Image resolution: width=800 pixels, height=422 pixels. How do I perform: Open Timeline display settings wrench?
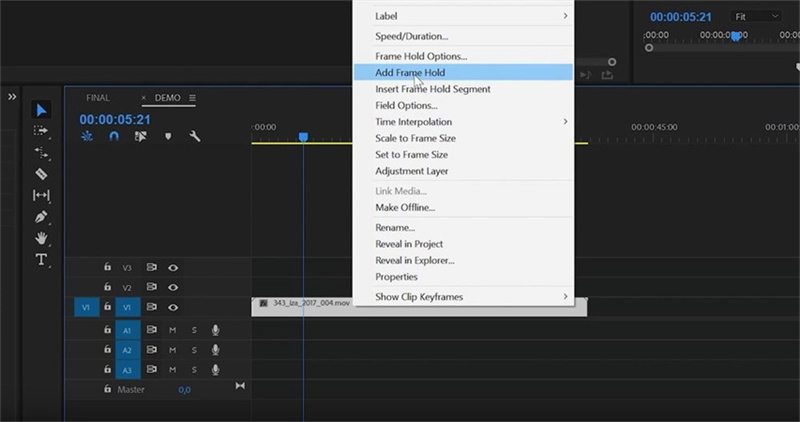point(194,136)
